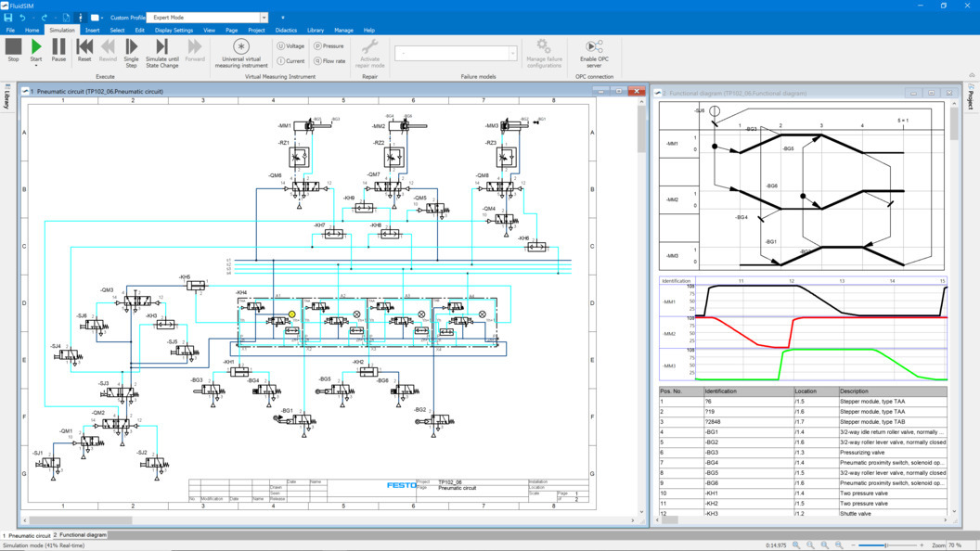Toggle the Voltage measuring display
The height and width of the screenshot is (551, 980).
coord(290,45)
